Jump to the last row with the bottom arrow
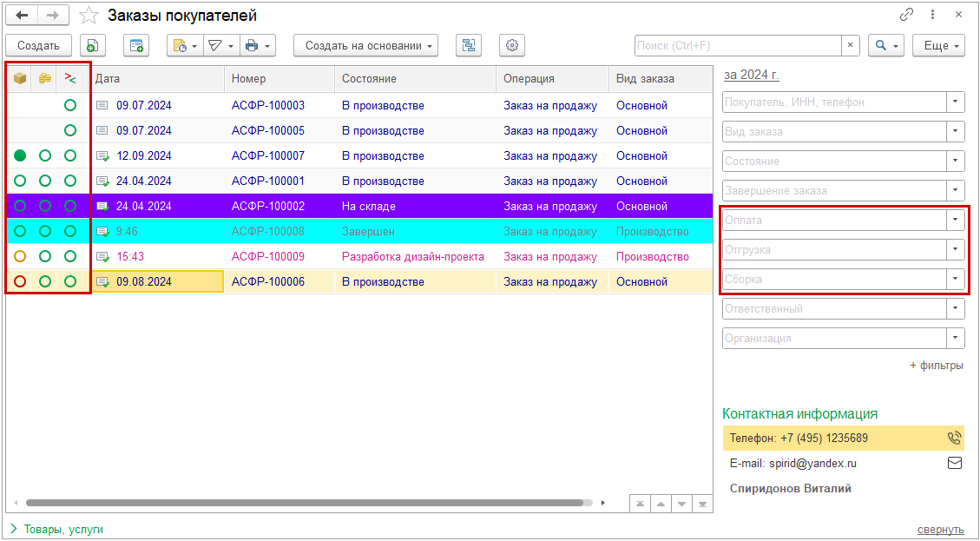Image resolution: width=980 pixels, height=541 pixels. [x=702, y=505]
